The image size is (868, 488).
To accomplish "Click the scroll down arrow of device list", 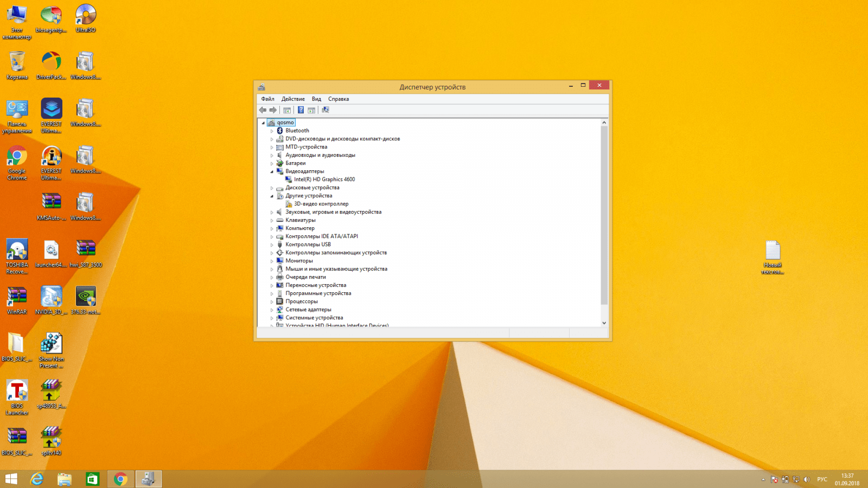I will coord(604,323).
